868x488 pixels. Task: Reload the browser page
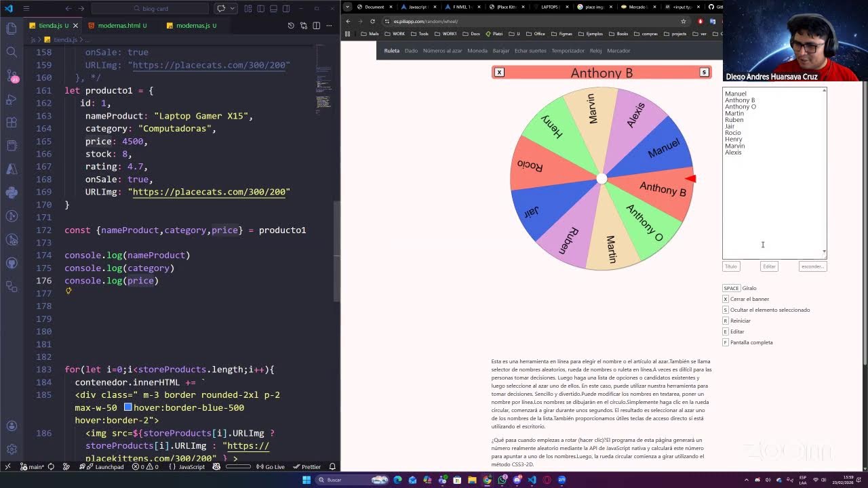[372, 21]
